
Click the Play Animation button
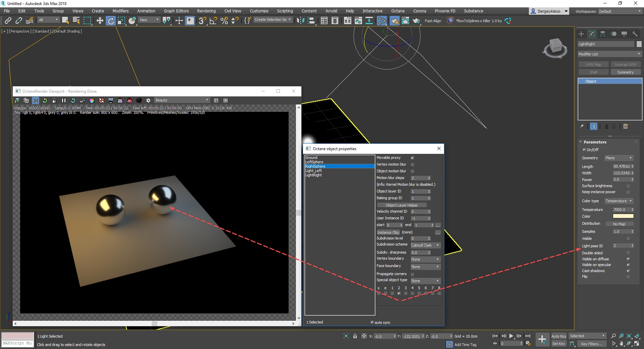511,336
